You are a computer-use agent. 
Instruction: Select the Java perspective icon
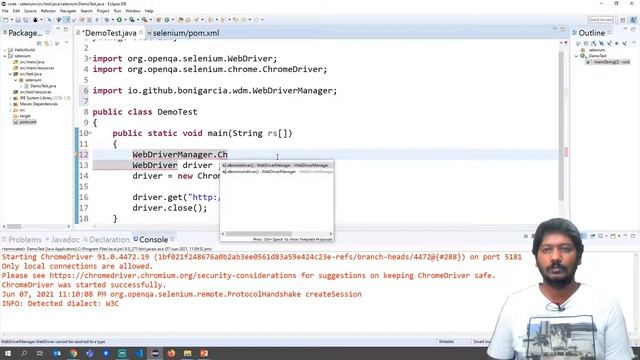[633, 20]
